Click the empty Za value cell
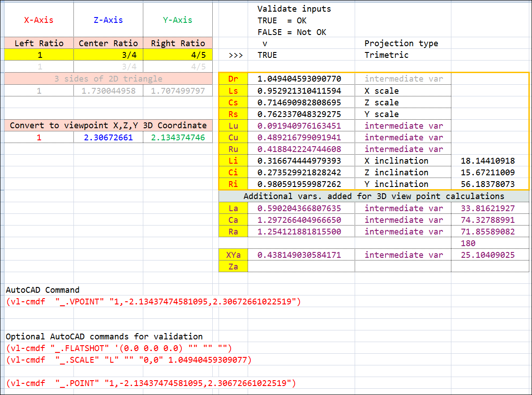The height and width of the screenshot is (395, 532). (x=301, y=267)
